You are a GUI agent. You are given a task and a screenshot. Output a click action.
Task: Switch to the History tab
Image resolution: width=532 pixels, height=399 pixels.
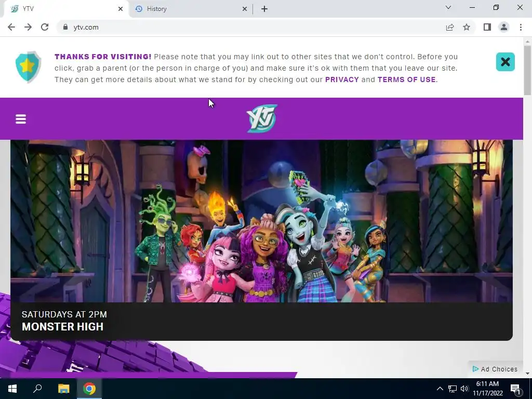(190, 9)
